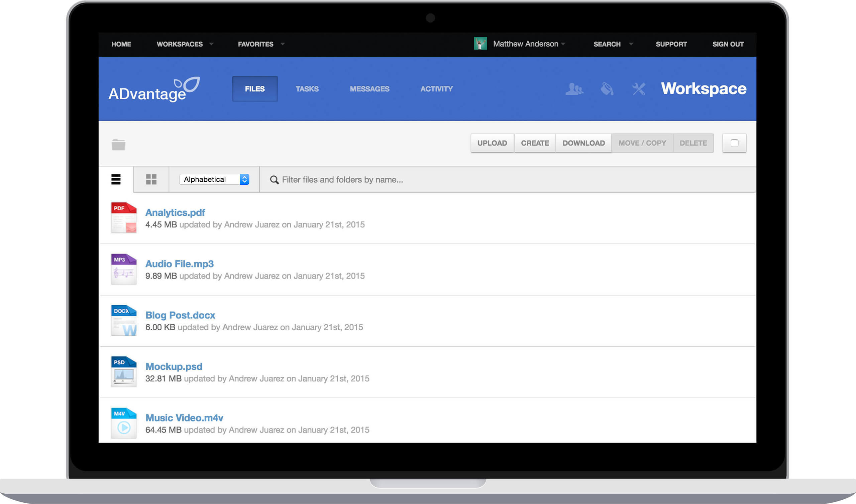This screenshot has width=856, height=504.
Task: Open the Matthew Anderson account dropdown
Action: 526,44
